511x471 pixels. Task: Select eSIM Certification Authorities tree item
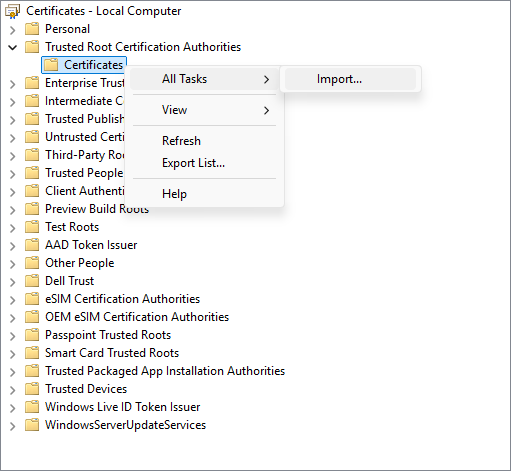122,299
